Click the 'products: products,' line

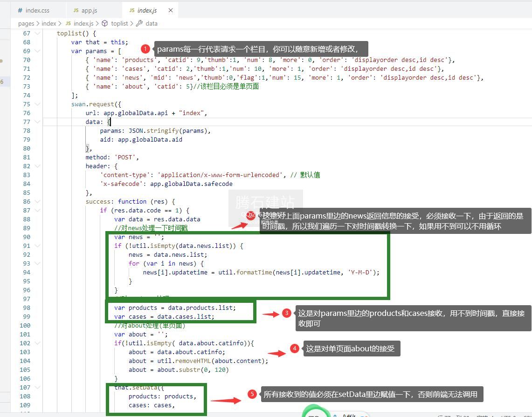162,396
